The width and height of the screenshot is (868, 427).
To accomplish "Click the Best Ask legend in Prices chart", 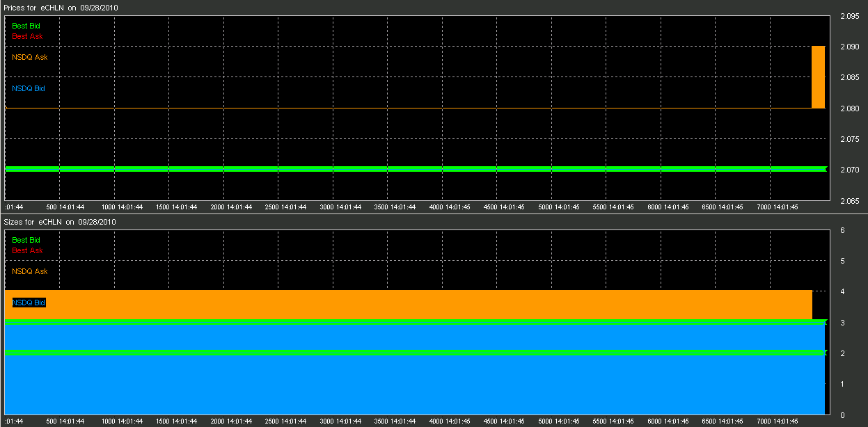I will coord(27,36).
